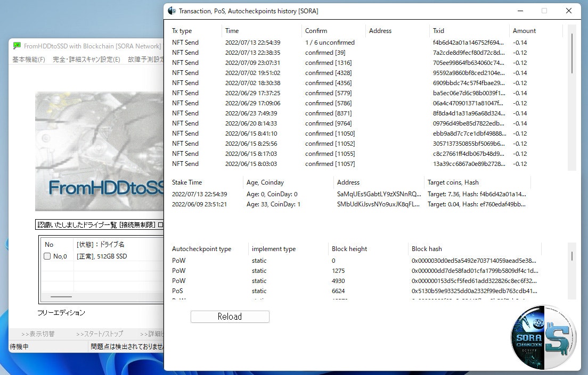Select the confirmed [5786] transaction

pyautogui.click(x=365, y=103)
